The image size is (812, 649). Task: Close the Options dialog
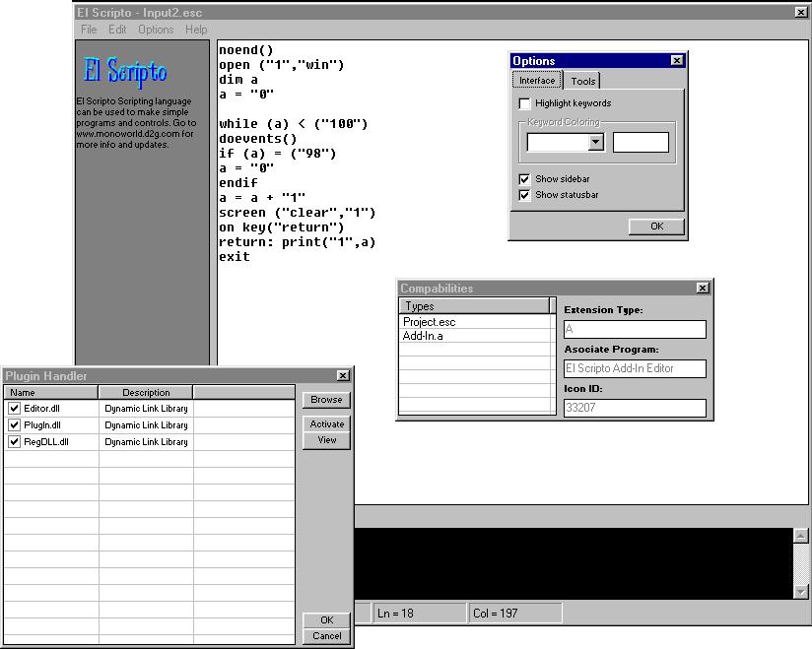click(x=677, y=60)
